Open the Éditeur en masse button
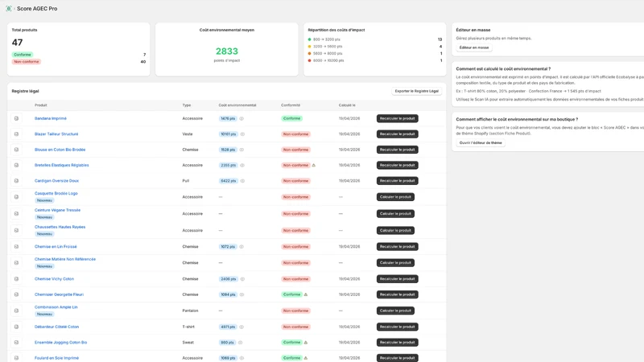Image resolution: width=644 pixels, height=362 pixels. click(474, 47)
